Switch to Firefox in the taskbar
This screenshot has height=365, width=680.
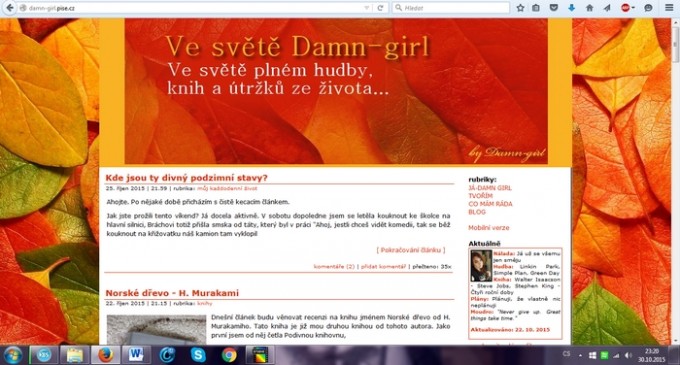pyautogui.click(x=105, y=355)
